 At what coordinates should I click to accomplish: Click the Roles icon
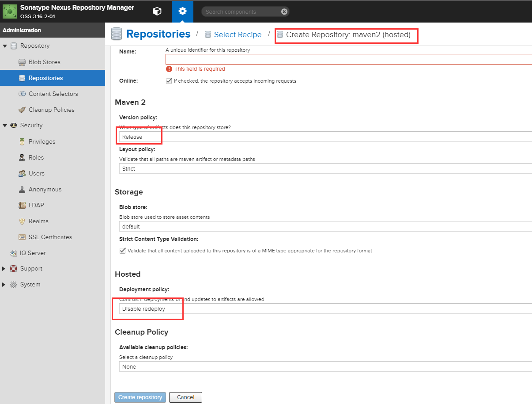click(22, 157)
